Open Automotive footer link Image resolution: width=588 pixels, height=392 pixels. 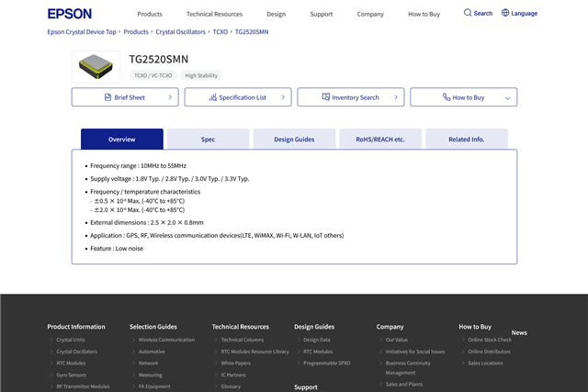(x=152, y=352)
